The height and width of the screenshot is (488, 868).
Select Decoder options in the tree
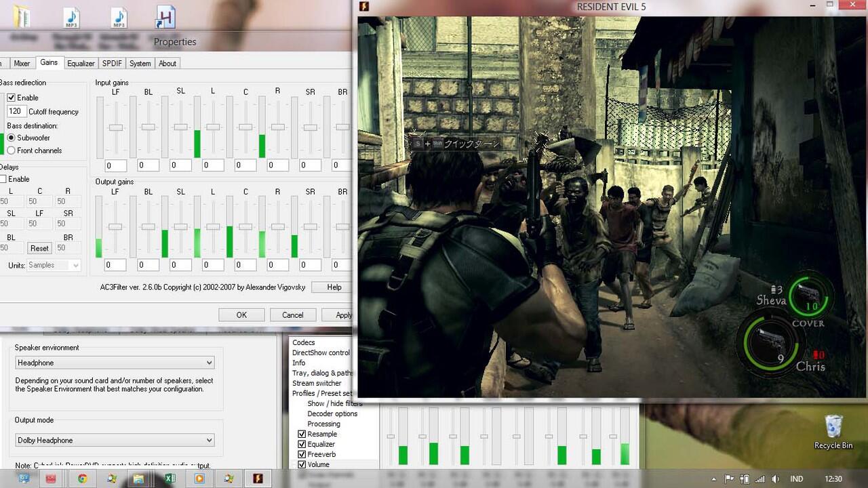tap(332, 413)
